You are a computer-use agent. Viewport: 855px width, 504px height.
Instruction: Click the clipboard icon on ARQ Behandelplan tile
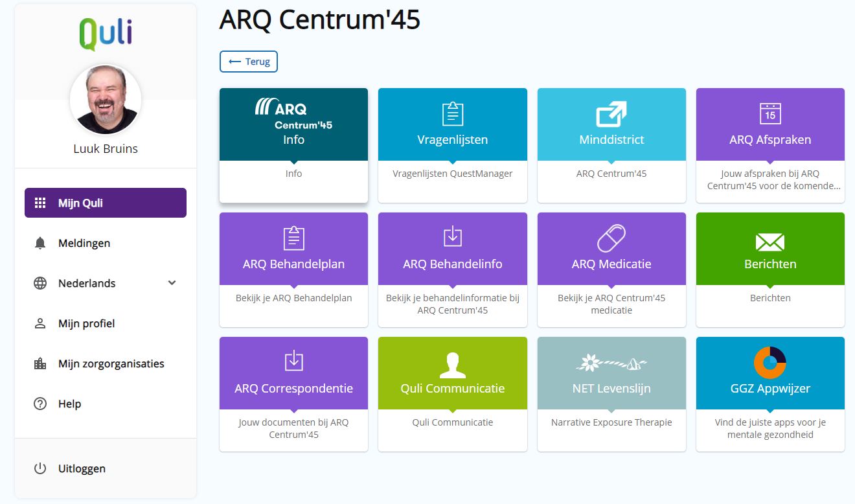[x=294, y=238]
